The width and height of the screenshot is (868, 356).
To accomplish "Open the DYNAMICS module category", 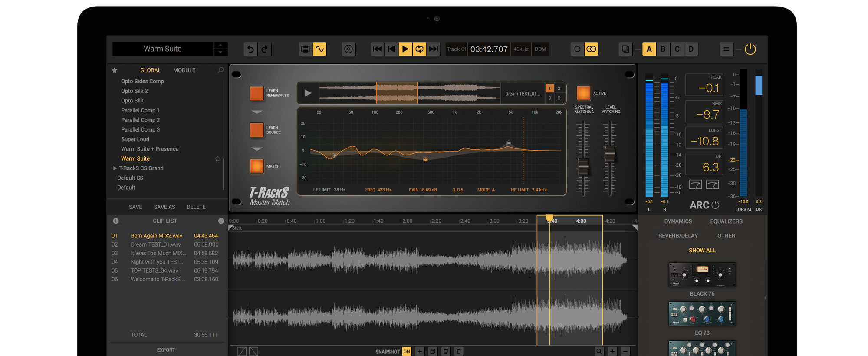I will 678,221.
